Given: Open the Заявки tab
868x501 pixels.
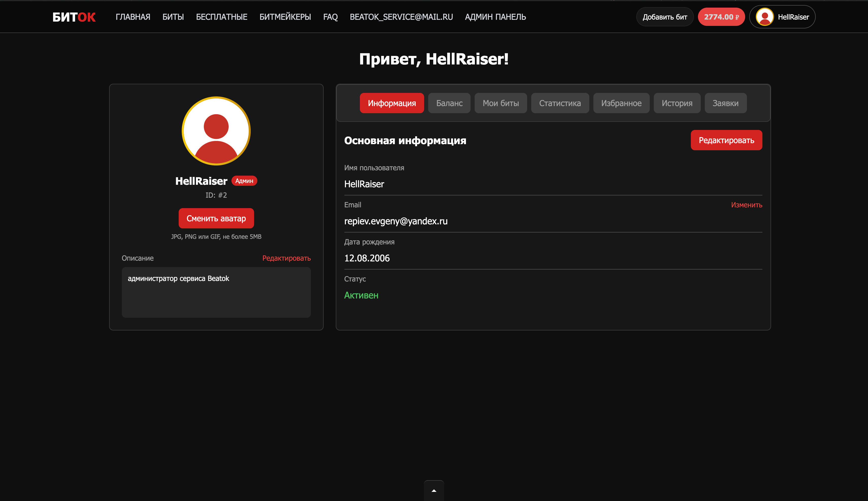Looking at the screenshot, I should pyautogui.click(x=725, y=103).
